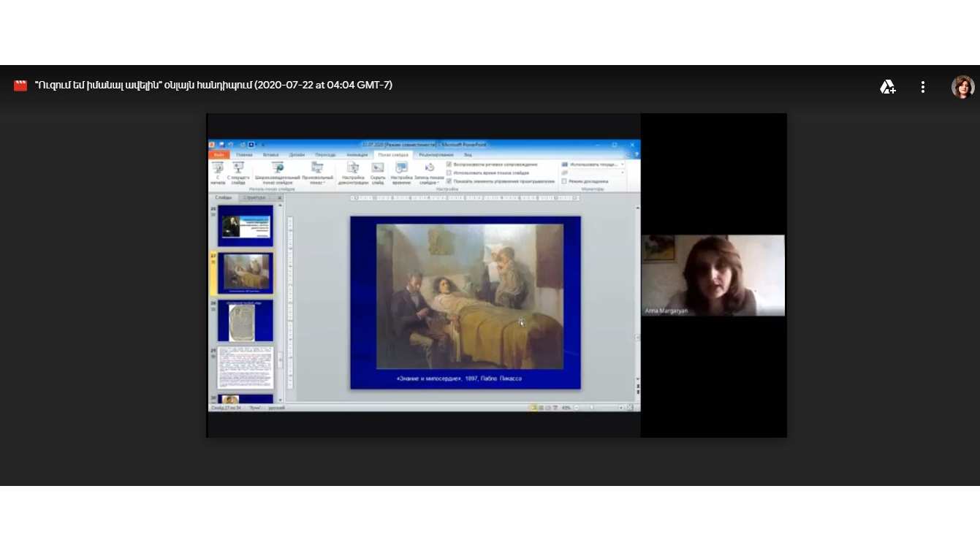Click the broadcast slide show icon

[x=278, y=169]
